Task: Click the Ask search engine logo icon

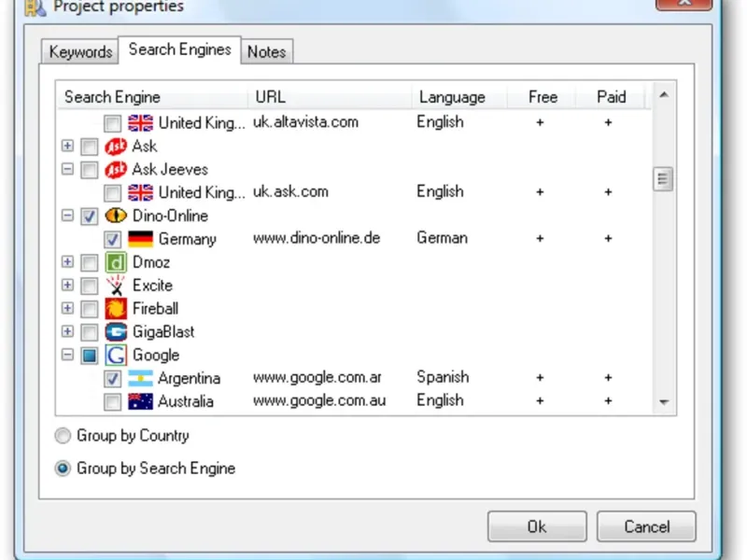Action: pyautogui.click(x=116, y=147)
